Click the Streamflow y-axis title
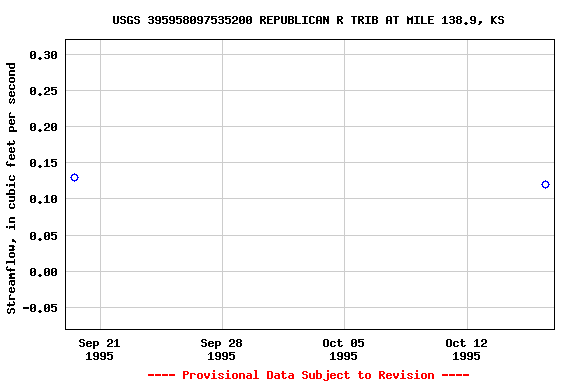 (11, 188)
